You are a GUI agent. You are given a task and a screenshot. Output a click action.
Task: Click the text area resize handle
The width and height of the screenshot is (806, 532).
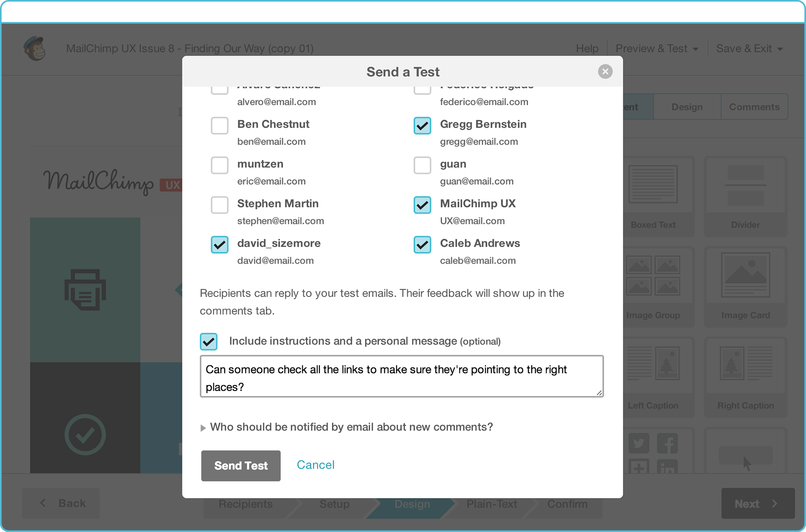(599, 393)
